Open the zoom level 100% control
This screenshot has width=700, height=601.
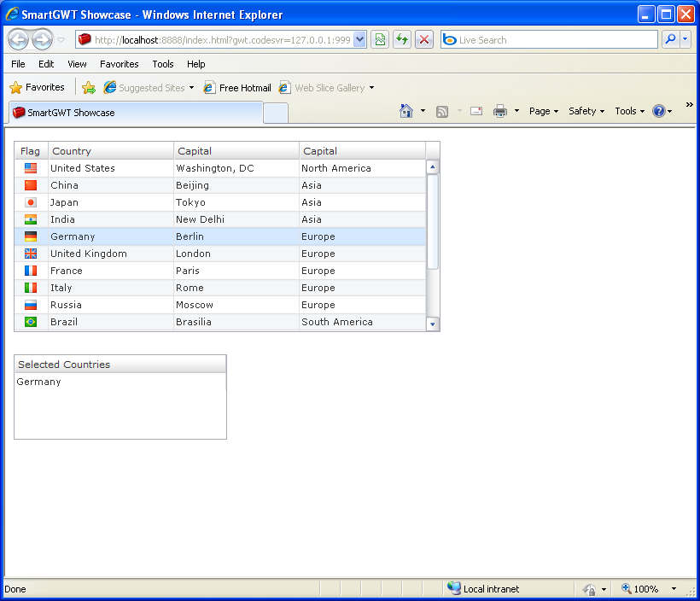point(648,589)
